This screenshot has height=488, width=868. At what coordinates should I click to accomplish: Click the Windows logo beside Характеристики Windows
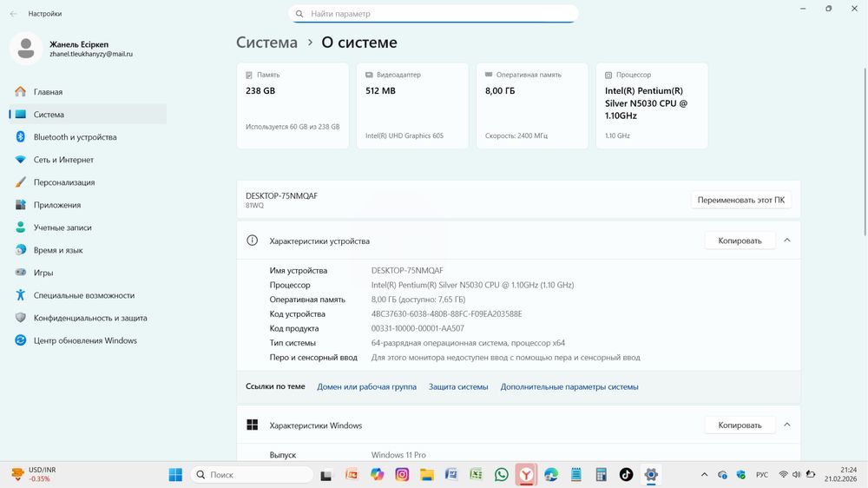(x=252, y=425)
